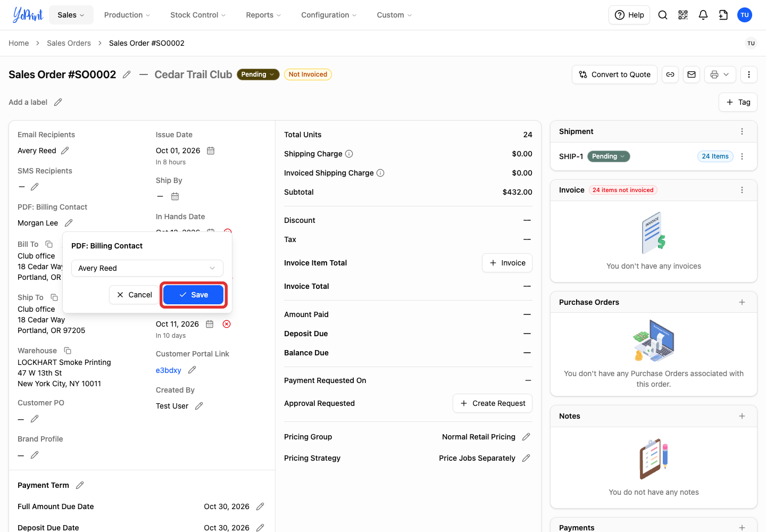Image resolution: width=766 pixels, height=532 pixels.
Task: Change order Pending status dropdown
Action: (258, 74)
